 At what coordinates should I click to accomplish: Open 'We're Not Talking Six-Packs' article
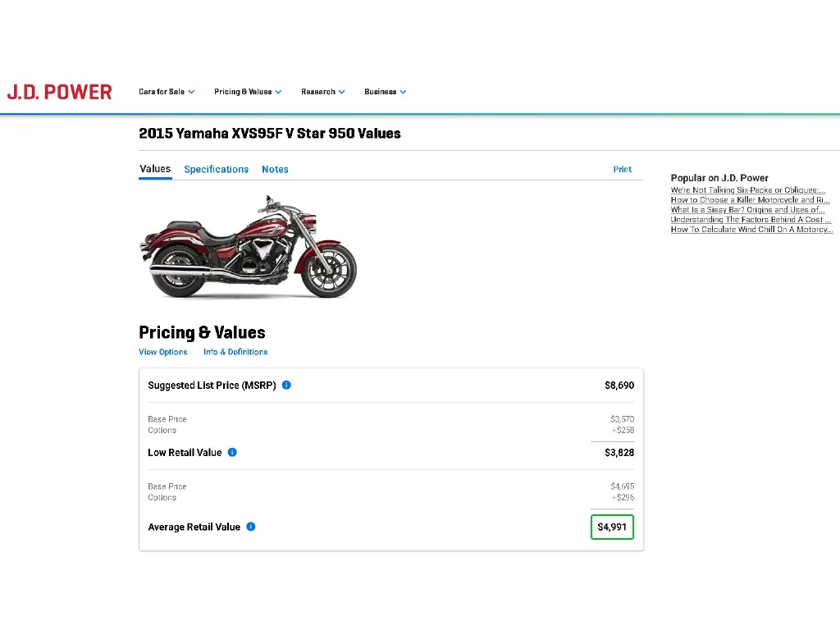click(x=748, y=190)
